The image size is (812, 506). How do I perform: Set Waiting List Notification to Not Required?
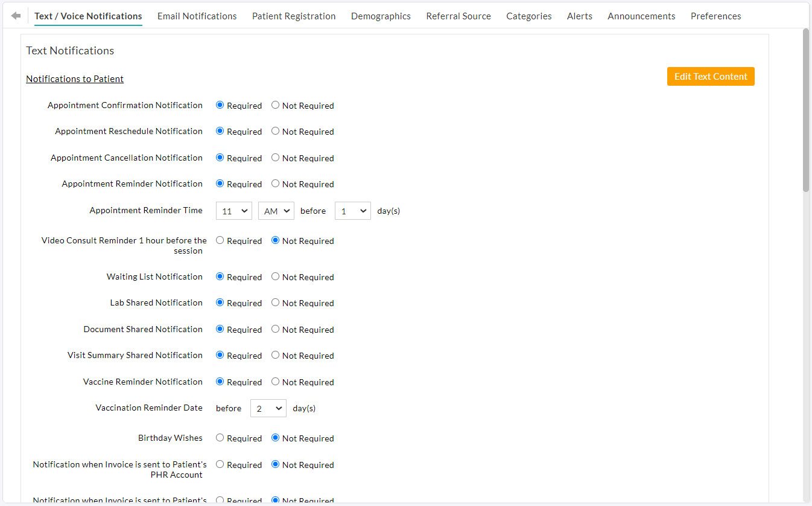point(276,277)
